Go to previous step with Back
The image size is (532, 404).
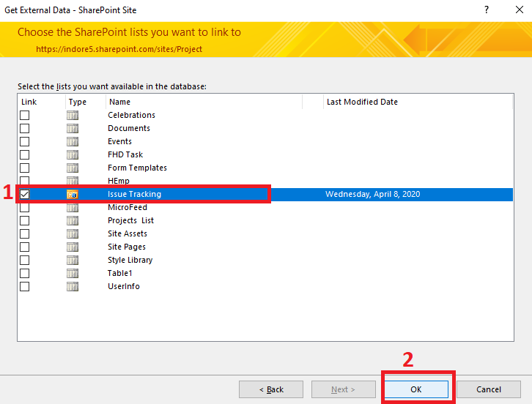(x=271, y=389)
